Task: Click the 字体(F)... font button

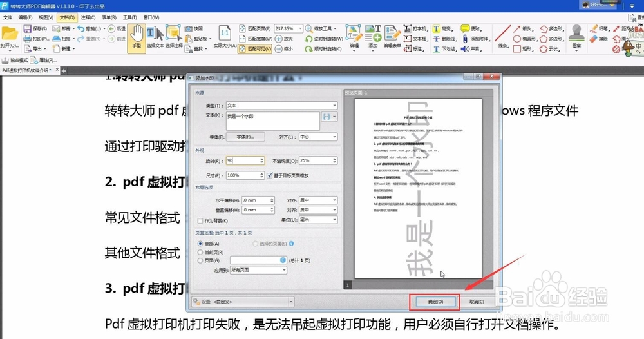Action: tap(245, 137)
